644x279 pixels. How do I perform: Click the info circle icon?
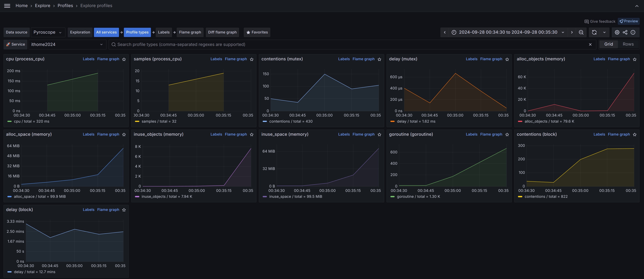tap(633, 32)
